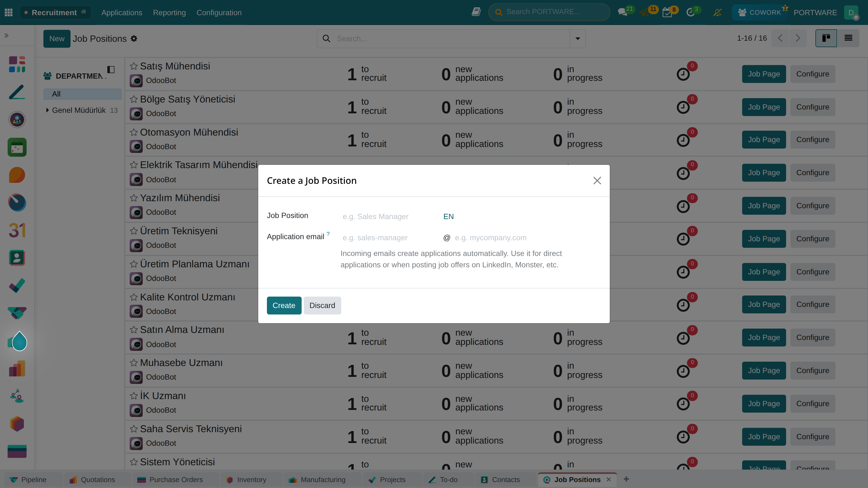Open the Configuration menu
Image resolution: width=868 pixels, height=488 pixels.
pos(219,12)
